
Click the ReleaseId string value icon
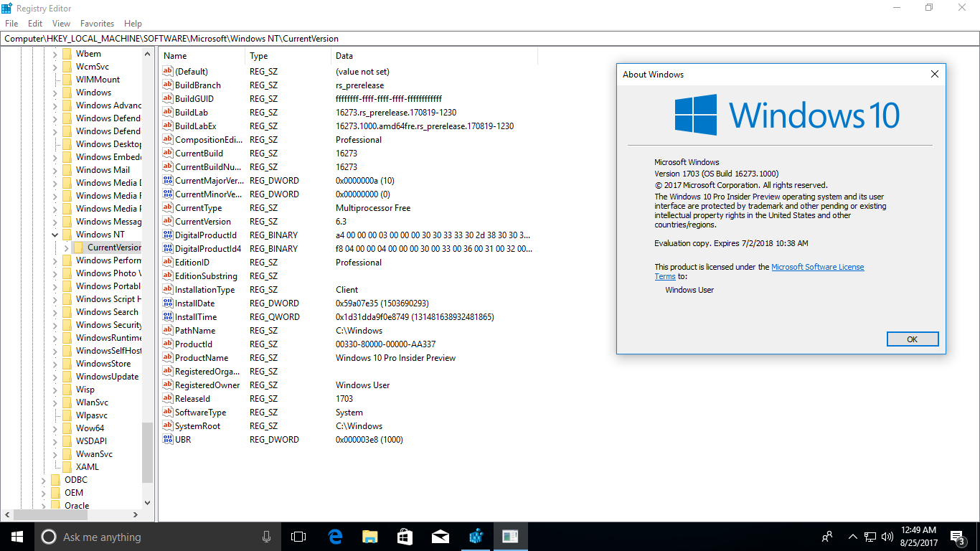click(x=168, y=398)
